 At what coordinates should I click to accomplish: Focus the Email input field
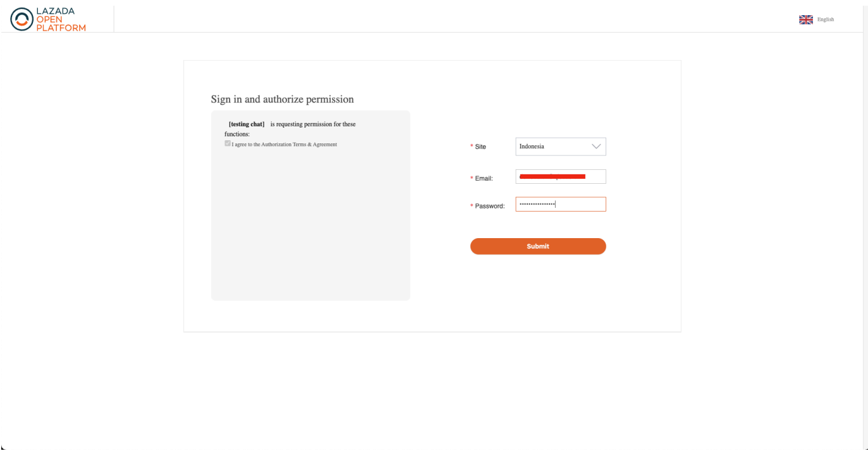(560, 177)
